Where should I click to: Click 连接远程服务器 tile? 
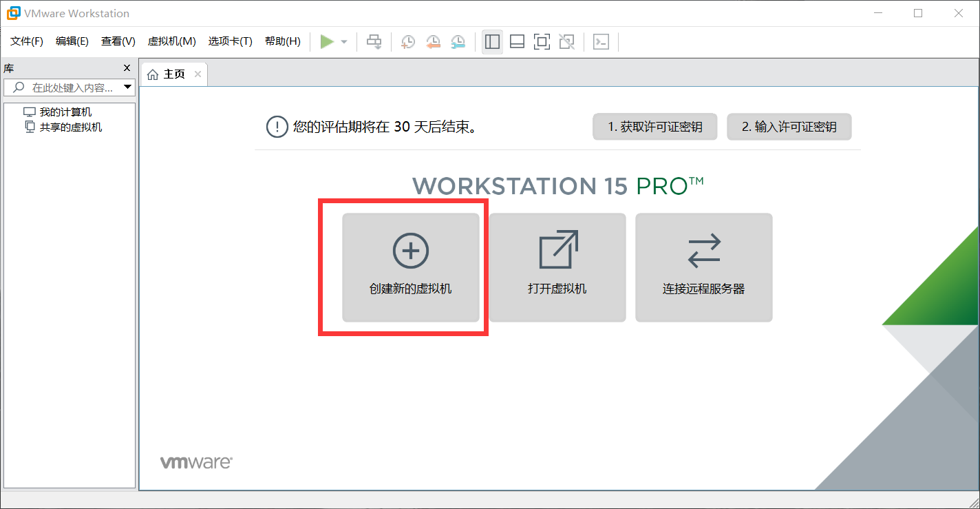click(704, 267)
